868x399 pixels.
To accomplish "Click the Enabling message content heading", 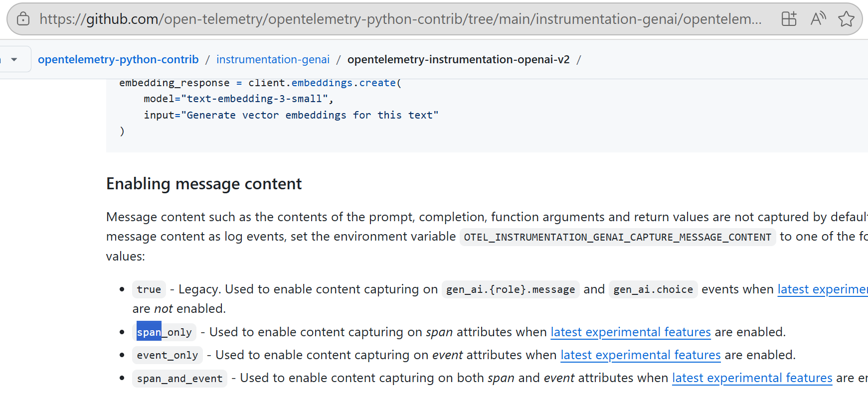I will [x=204, y=184].
